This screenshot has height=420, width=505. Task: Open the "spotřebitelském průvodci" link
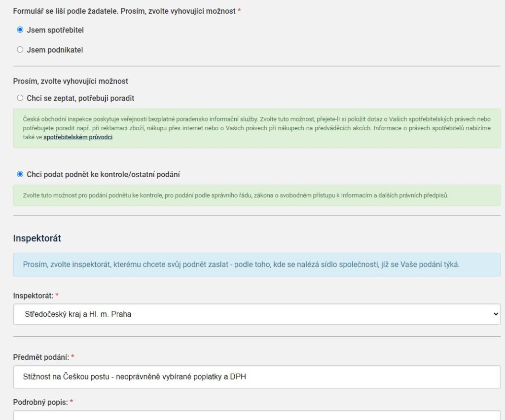point(78,137)
